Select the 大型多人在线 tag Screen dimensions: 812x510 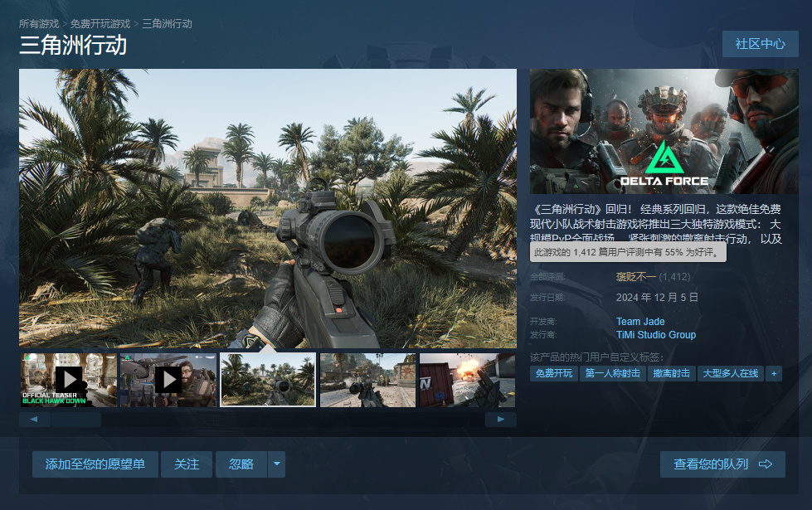point(730,373)
